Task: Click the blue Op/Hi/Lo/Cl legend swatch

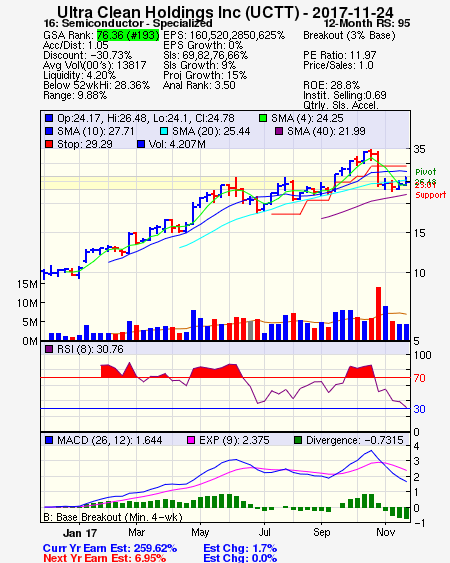Action: 49,118
